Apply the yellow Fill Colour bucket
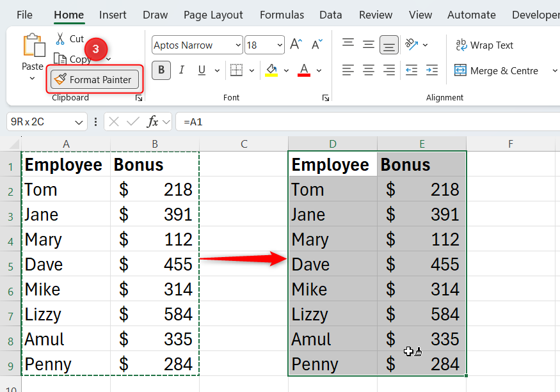 pyautogui.click(x=271, y=70)
